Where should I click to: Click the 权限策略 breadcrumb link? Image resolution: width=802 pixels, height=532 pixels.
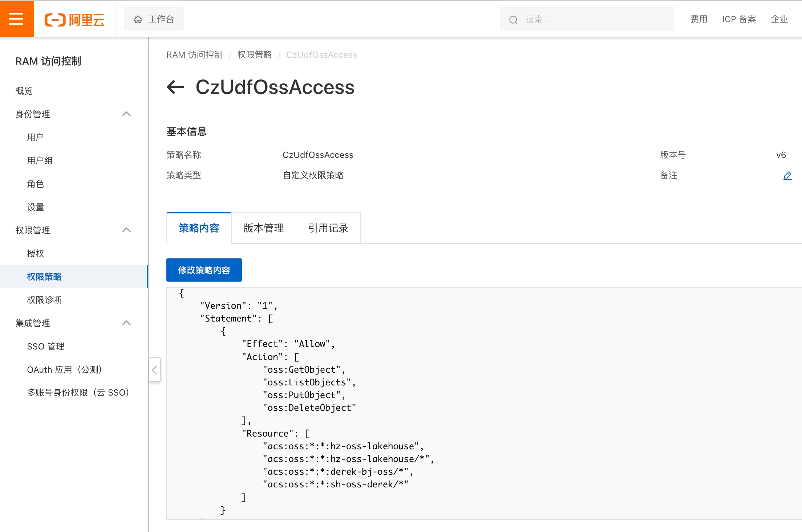pos(254,55)
